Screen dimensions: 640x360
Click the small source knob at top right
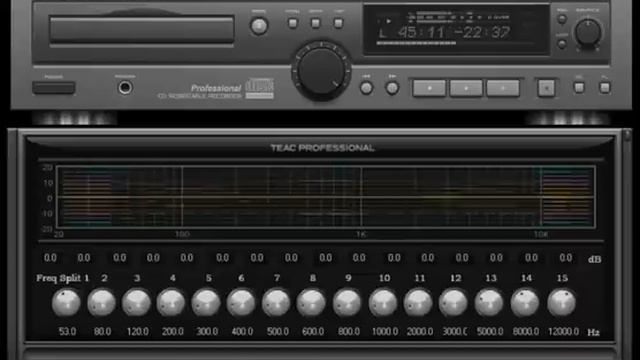(x=588, y=32)
